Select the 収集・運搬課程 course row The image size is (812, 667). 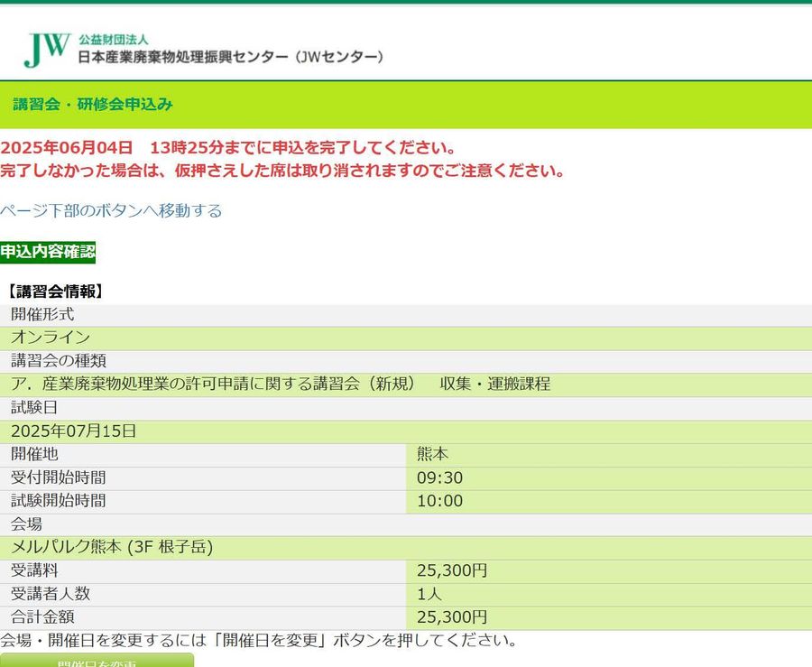406,384
